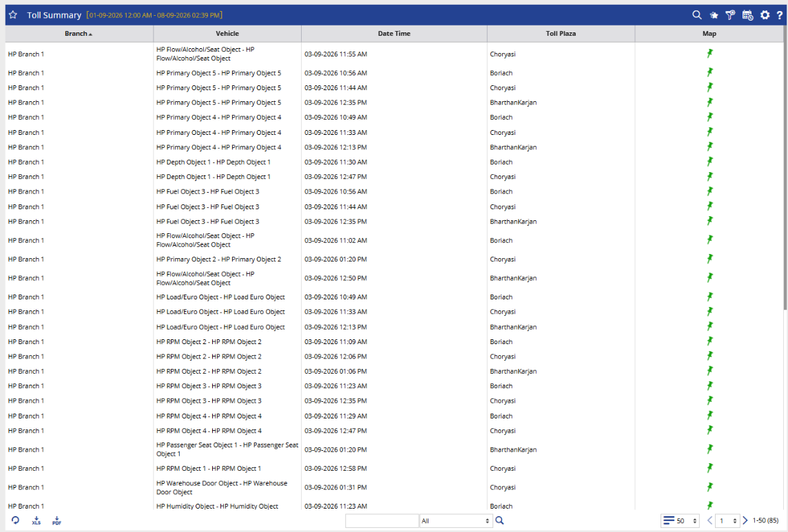Screen dimensions: 788x532
Task: Run the bottom bar search with the magnifier icon
Action: [x=499, y=520]
